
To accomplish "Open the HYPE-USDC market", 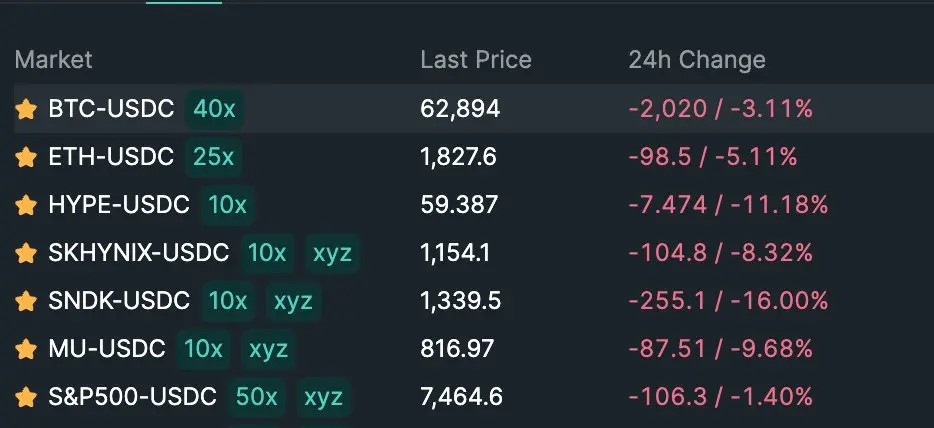I will click(119, 205).
